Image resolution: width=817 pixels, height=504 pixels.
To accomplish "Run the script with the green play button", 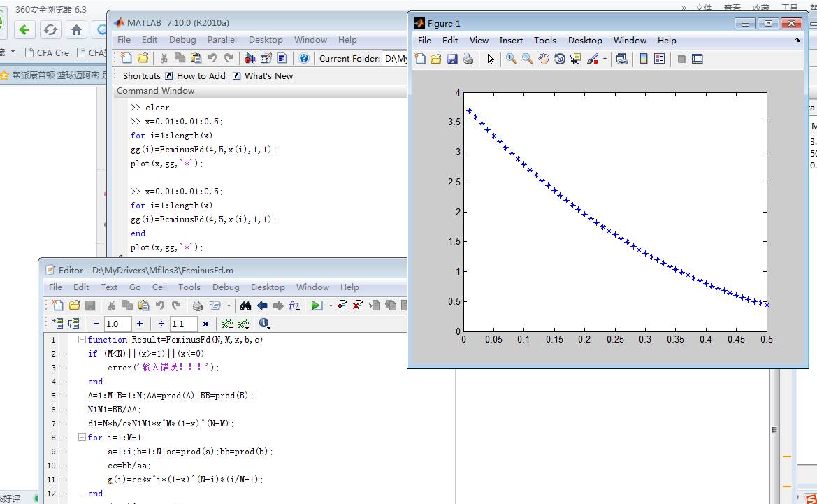I will (x=317, y=305).
